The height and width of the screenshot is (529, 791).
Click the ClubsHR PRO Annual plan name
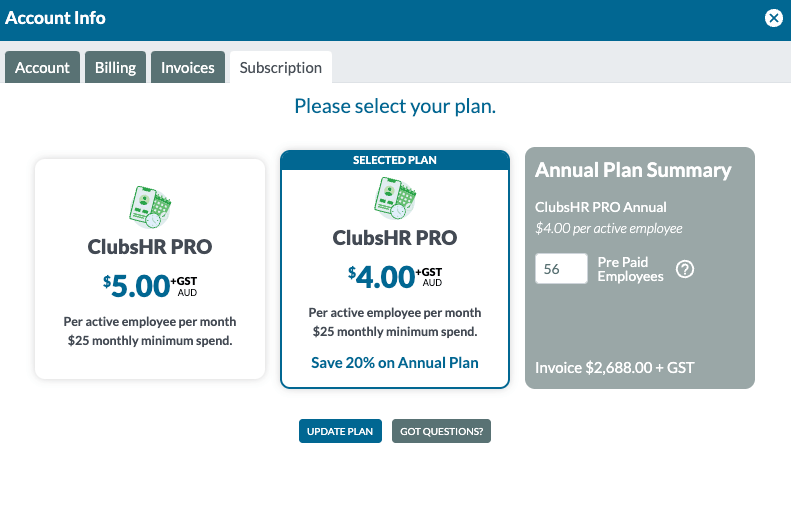pos(601,207)
